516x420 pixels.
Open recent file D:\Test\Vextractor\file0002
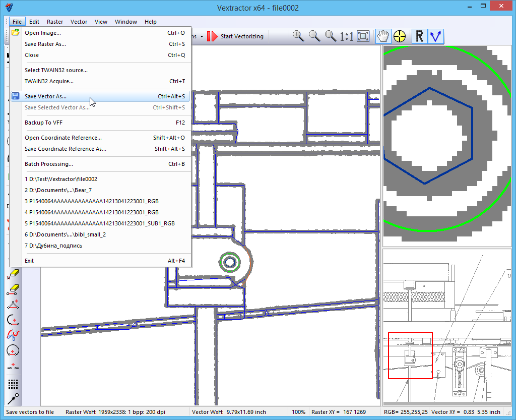point(61,179)
